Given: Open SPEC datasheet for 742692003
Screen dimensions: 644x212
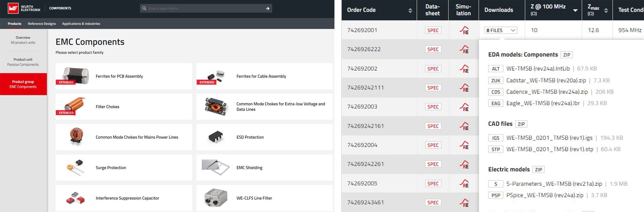Looking at the screenshot, I should point(433,107).
